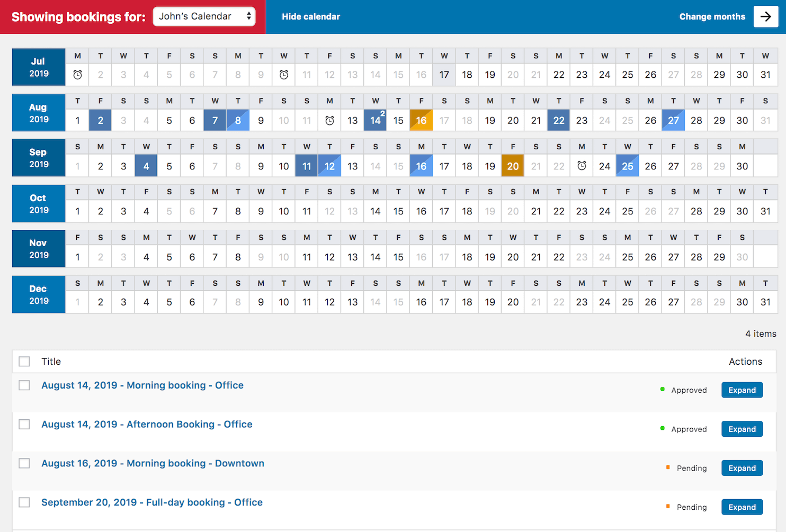
Task: Click half-booked day September 25
Action: (x=628, y=166)
